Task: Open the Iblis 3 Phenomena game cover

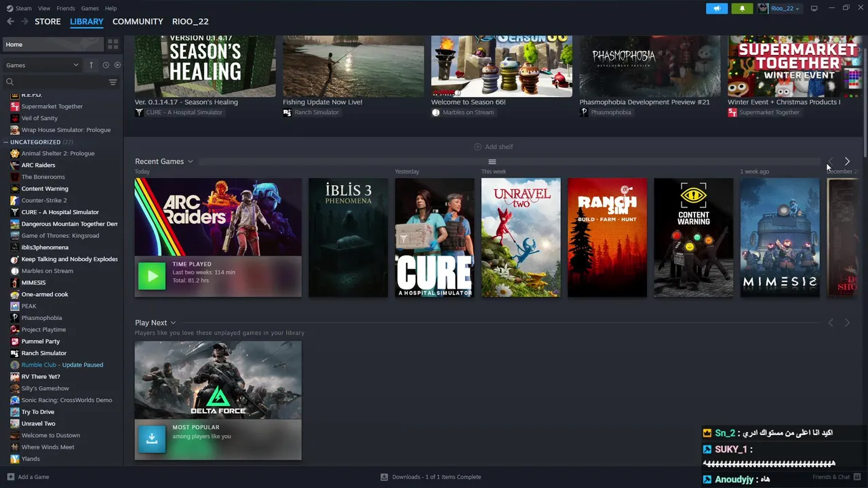Action: coord(349,237)
